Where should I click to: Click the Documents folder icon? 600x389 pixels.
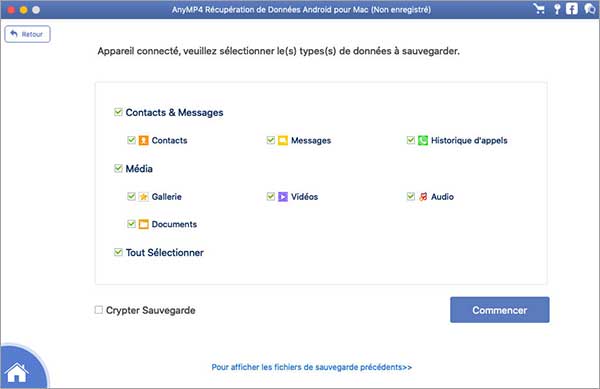click(x=143, y=224)
